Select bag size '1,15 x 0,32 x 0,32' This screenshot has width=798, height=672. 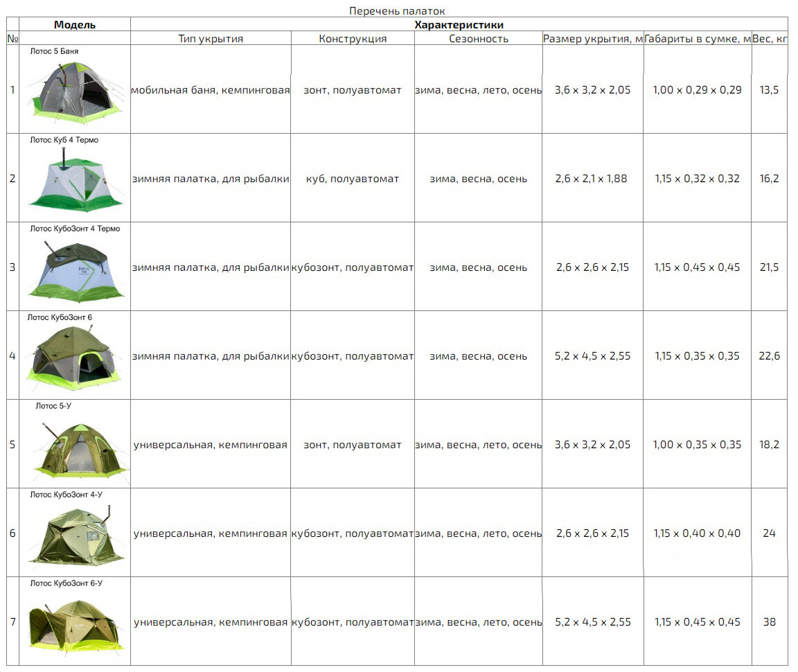698,178
